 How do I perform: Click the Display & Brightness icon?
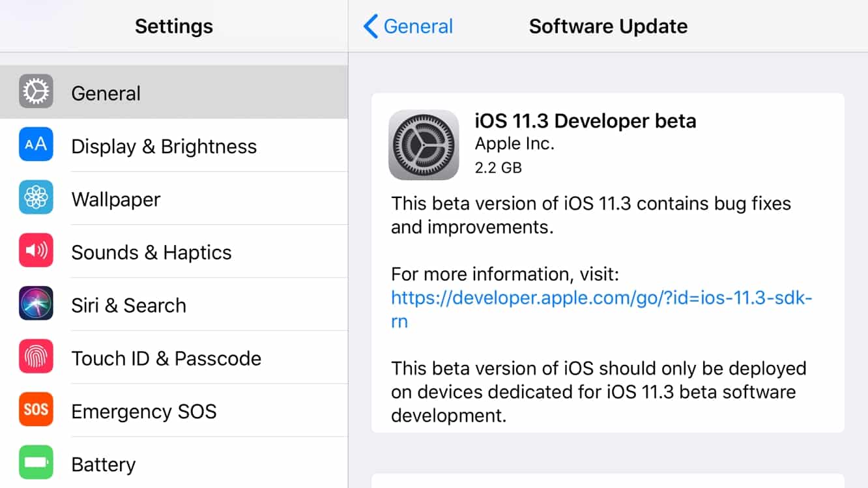pos(35,145)
